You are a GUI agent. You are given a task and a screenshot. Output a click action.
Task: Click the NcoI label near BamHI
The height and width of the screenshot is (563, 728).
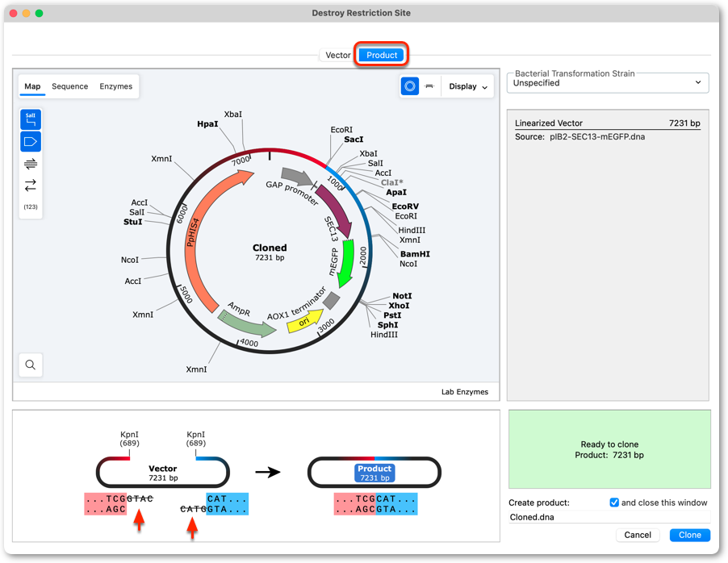408,264
